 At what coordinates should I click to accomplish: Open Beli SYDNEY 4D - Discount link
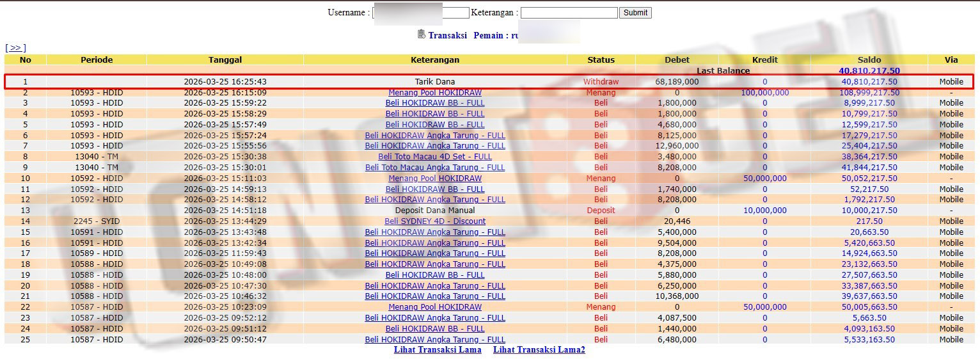pyautogui.click(x=435, y=221)
